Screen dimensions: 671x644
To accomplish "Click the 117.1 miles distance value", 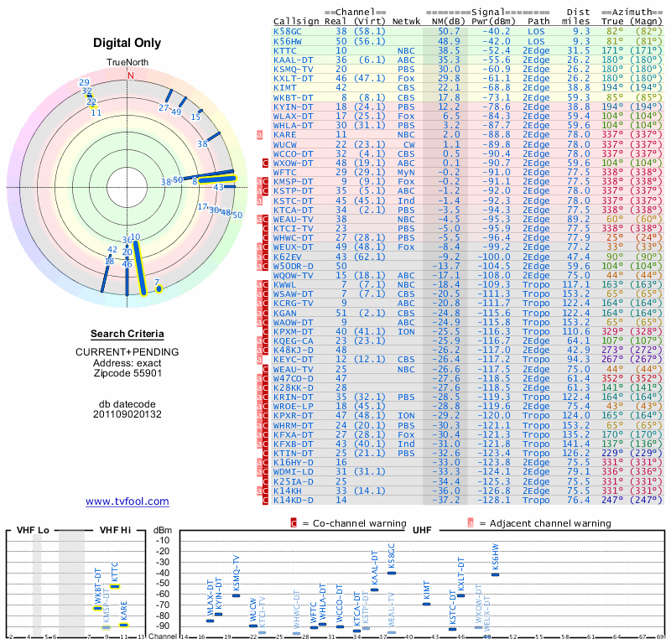I will click(576, 285).
